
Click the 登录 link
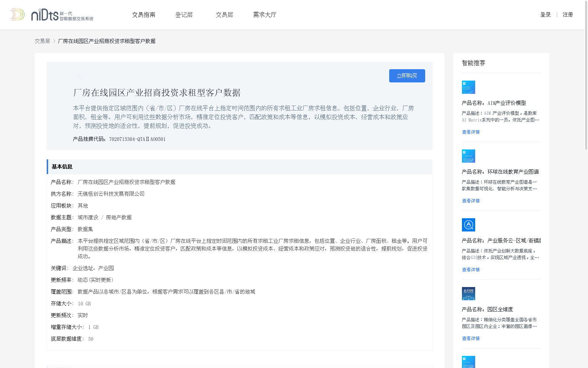click(x=545, y=15)
